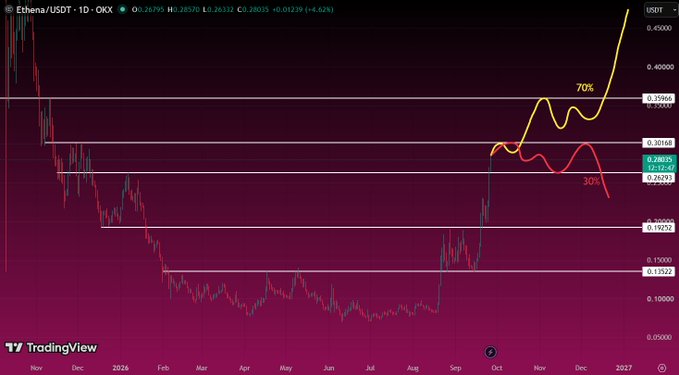Click the close value C0.28035 in legend
Image resolution: width=679 pixels, height=375 pixels.
(x=253, y=10)
